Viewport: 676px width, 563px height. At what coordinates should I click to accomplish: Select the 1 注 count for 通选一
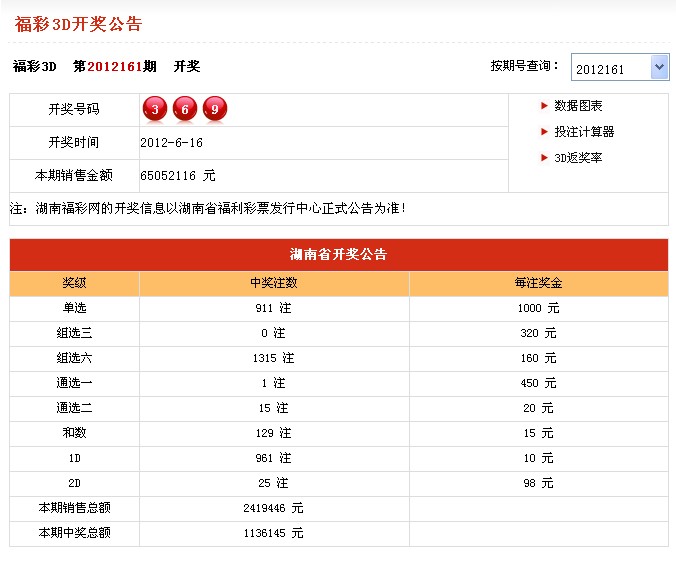273,383
